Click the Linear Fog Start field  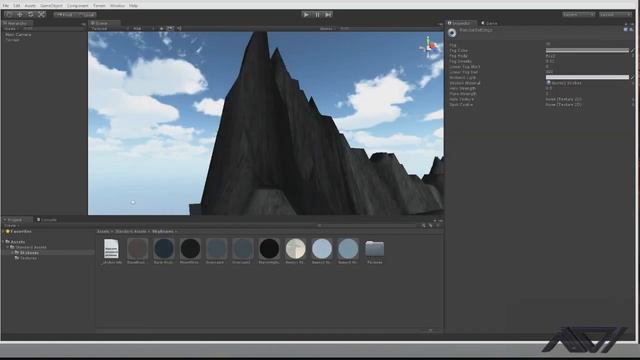(x=589, y=67)
